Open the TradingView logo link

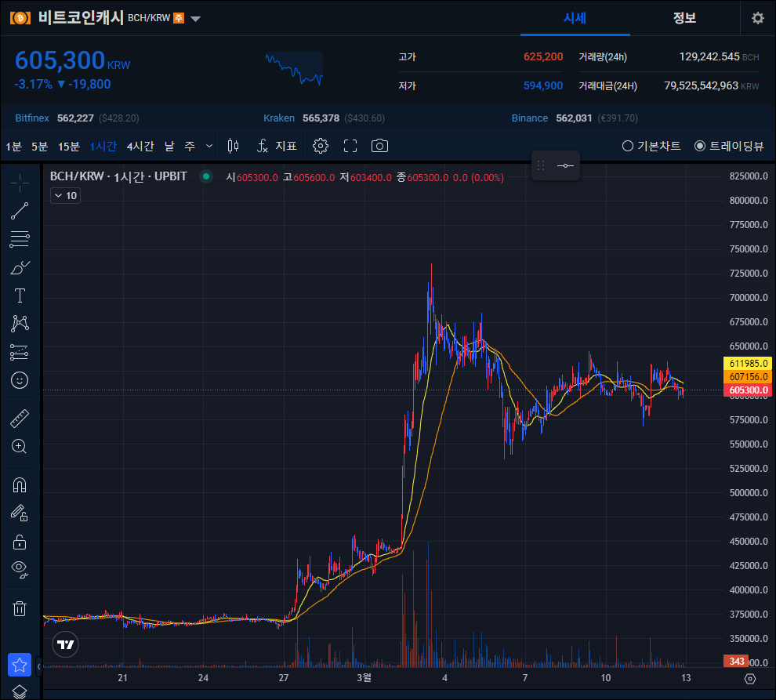(x=65, y=644)
